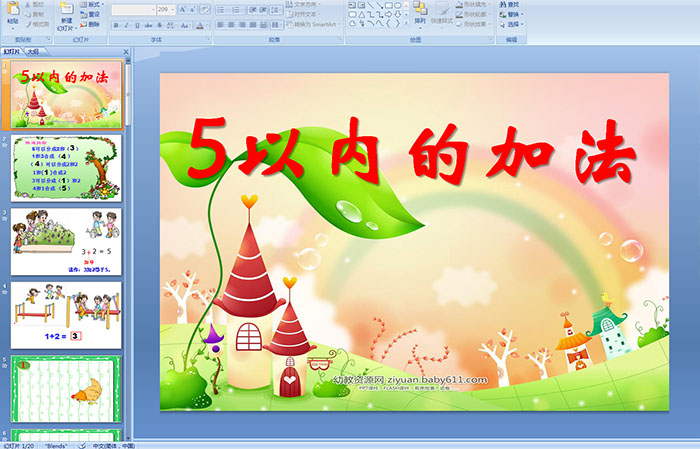700x449 pixels.
Task: Click the Decrease Indent icon
Action: tap(253, 9)
